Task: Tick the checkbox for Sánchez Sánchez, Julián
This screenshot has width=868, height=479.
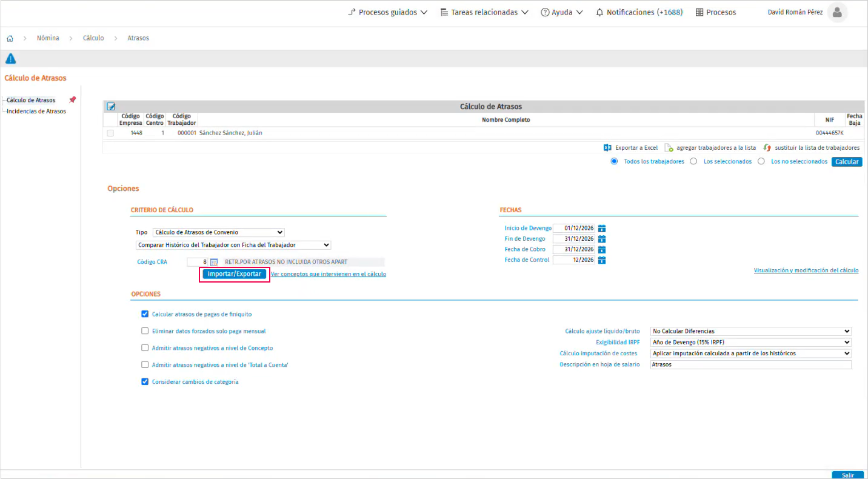Action: 110,133
